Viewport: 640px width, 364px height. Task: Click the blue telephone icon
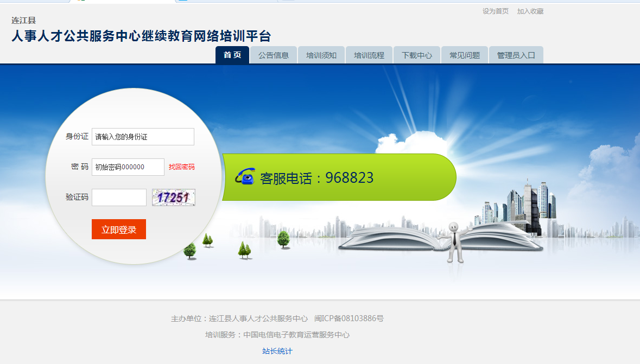click(245, 177)
